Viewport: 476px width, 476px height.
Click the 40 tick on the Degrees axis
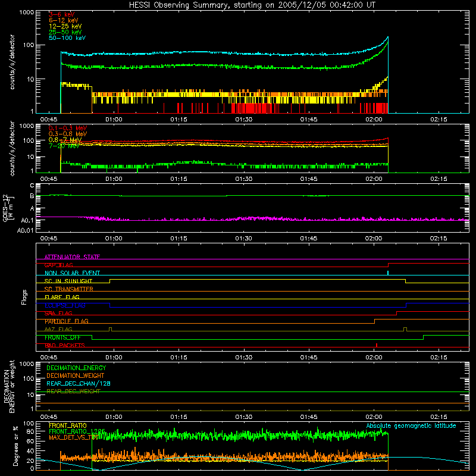(x=31, y=451)
